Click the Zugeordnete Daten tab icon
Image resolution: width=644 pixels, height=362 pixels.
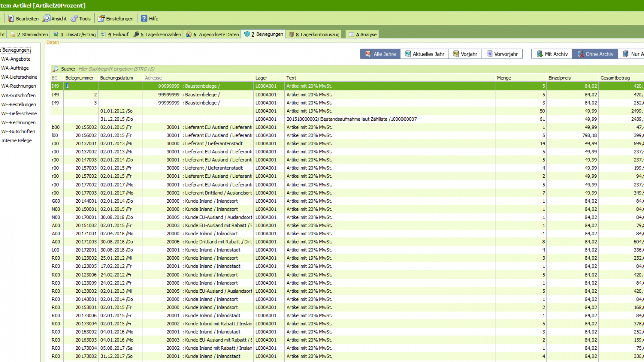click(x=189, y=35)
